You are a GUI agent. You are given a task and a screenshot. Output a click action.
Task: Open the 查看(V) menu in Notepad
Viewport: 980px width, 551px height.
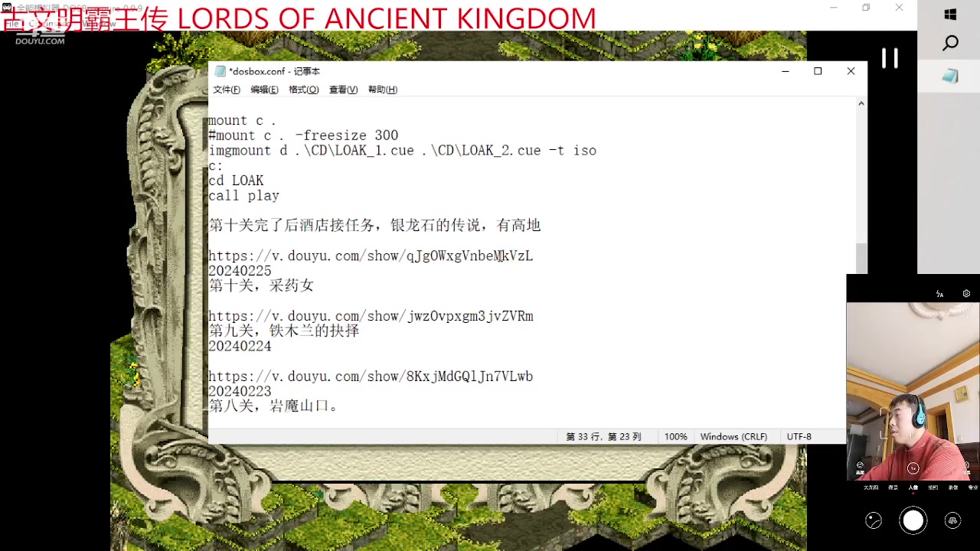[343, 90]
